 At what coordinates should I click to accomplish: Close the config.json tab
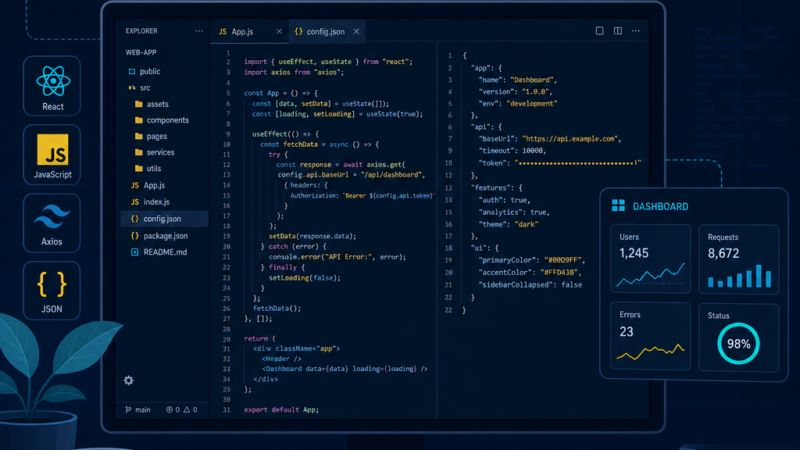click(356, 32)
